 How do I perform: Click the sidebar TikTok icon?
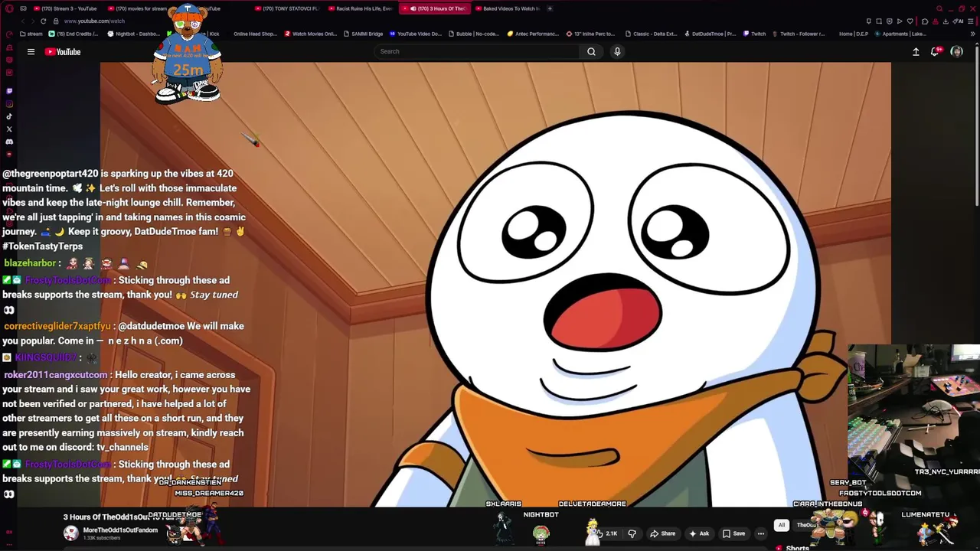tap(9, 116)
